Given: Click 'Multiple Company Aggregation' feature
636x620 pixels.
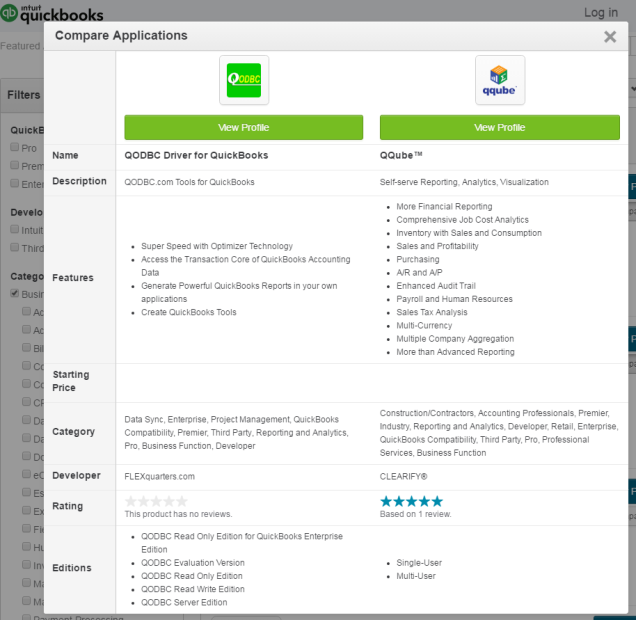Looking at the screenshot, I should 455,339.
